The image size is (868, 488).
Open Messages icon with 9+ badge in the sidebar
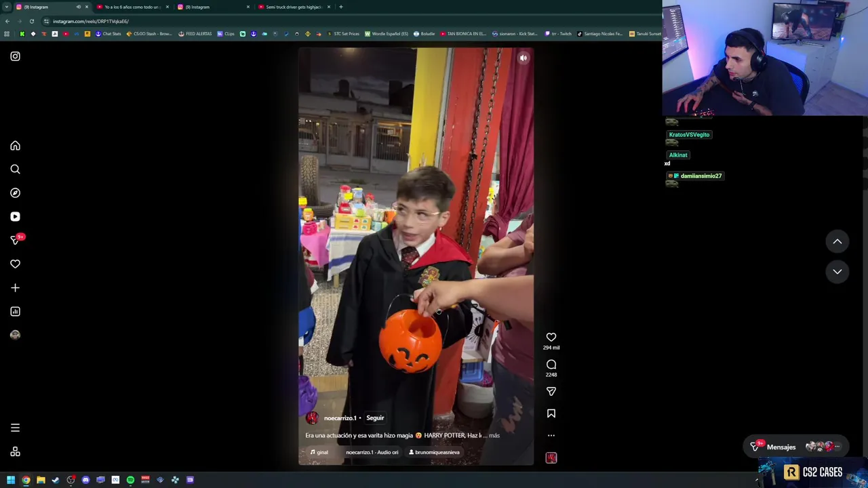point(16,240)
